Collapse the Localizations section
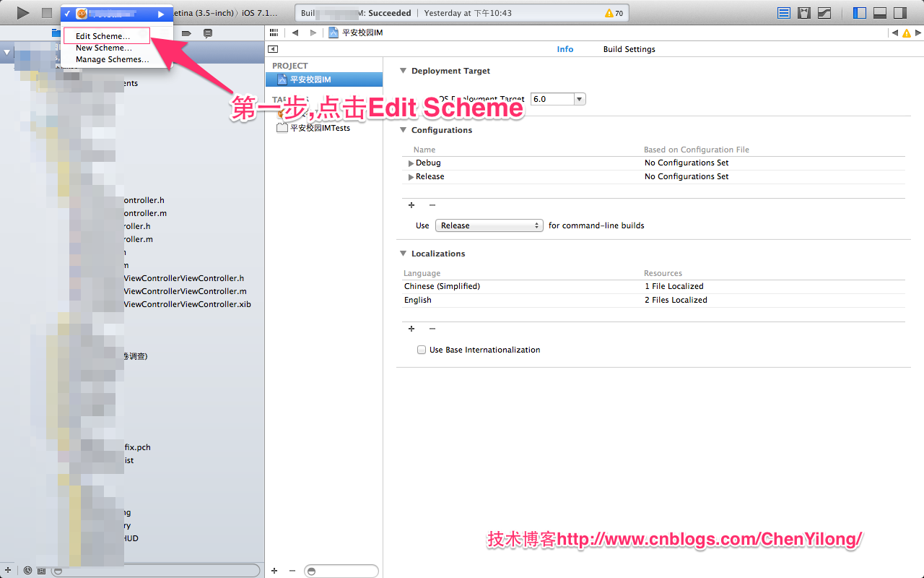Screen dimensions: 924x578 pos(403,254)
